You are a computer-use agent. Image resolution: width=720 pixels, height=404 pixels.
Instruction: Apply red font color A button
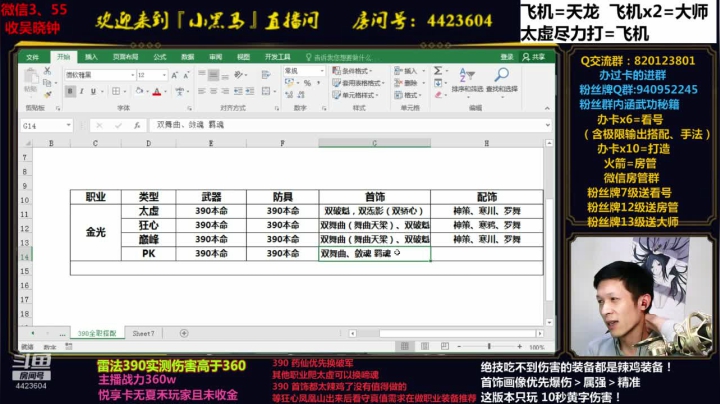tap(157, 91)
